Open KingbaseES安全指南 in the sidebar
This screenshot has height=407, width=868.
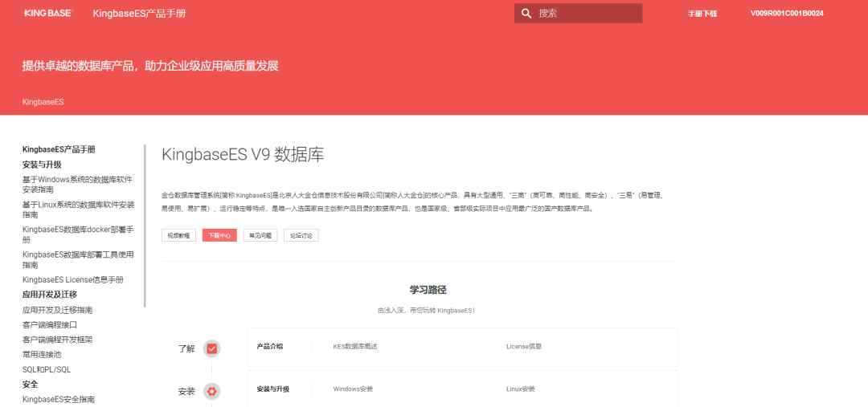59,399
